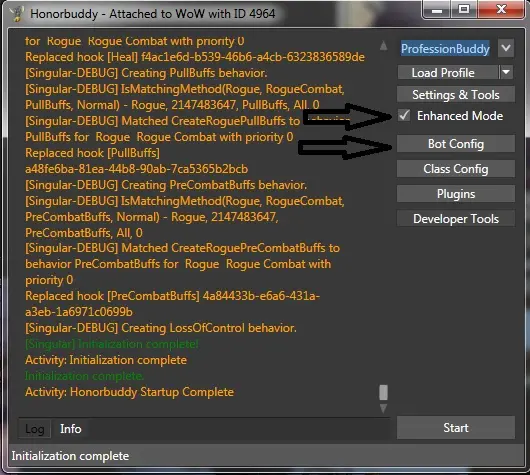Switch to the Info tab
This screenshot has width=530, height=475.
71,429
